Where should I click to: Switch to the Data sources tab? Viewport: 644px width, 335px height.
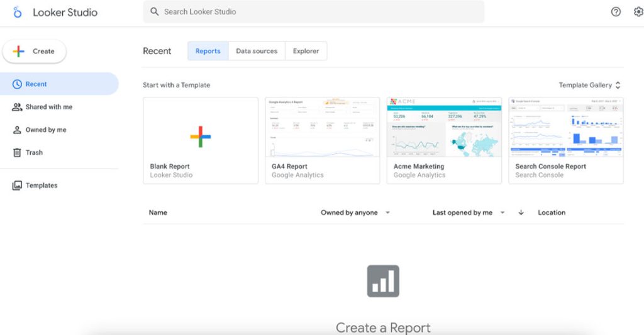[257, 52]
